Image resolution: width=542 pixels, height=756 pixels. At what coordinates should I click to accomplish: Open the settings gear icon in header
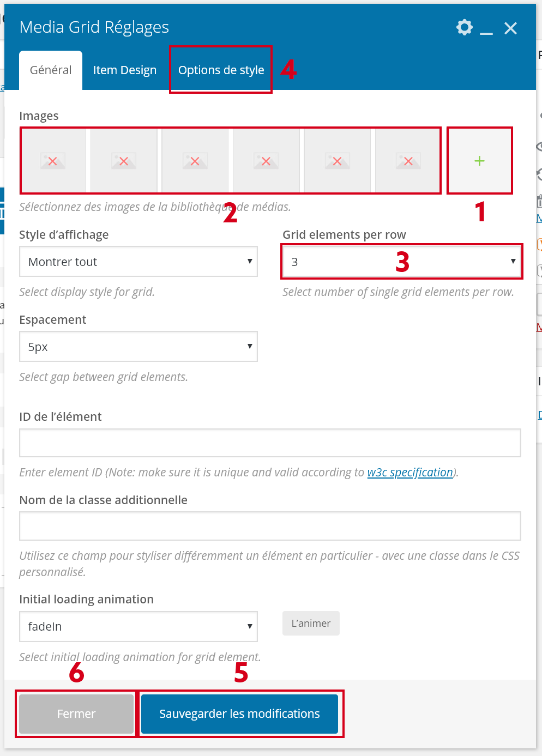[464, 27]
